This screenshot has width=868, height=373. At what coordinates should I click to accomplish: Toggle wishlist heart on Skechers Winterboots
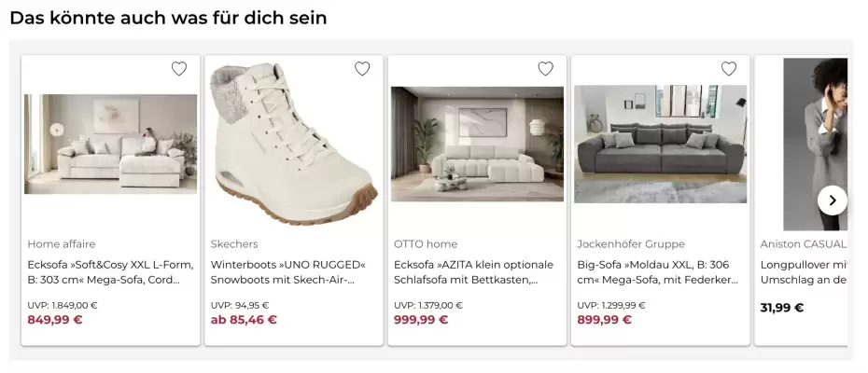(362, 69)
